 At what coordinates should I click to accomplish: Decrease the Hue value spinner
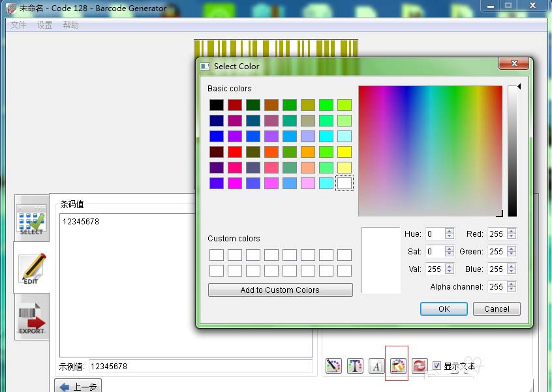(x=449, y=237)
